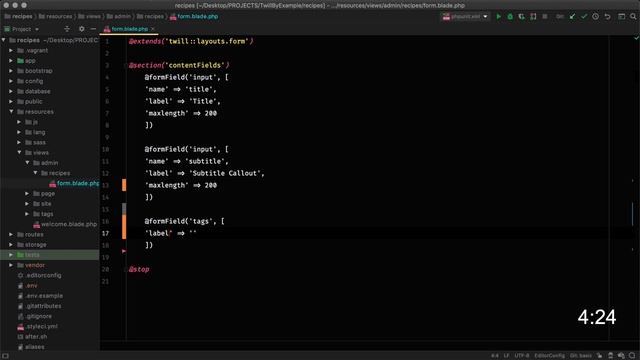Image resolution: width=640 pixels, height=360 pixels.
Task: Update project from Git (check-arrow icon)
Action: 572,17
